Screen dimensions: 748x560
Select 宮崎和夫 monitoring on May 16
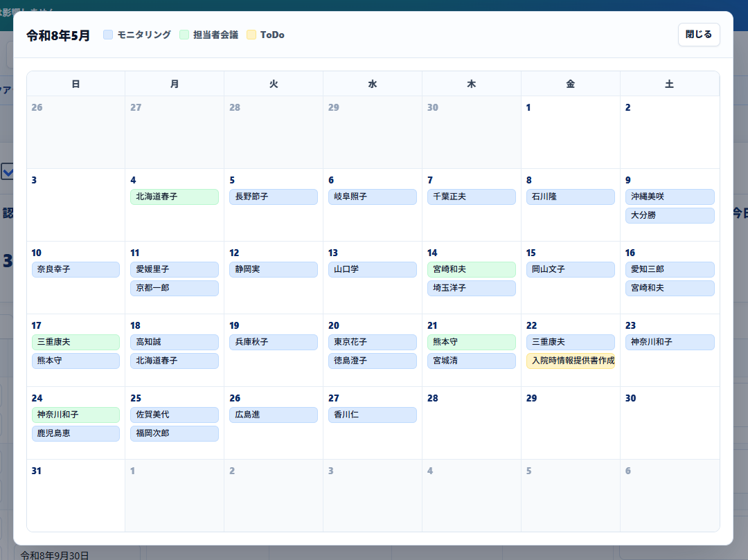tap(670, 289)
